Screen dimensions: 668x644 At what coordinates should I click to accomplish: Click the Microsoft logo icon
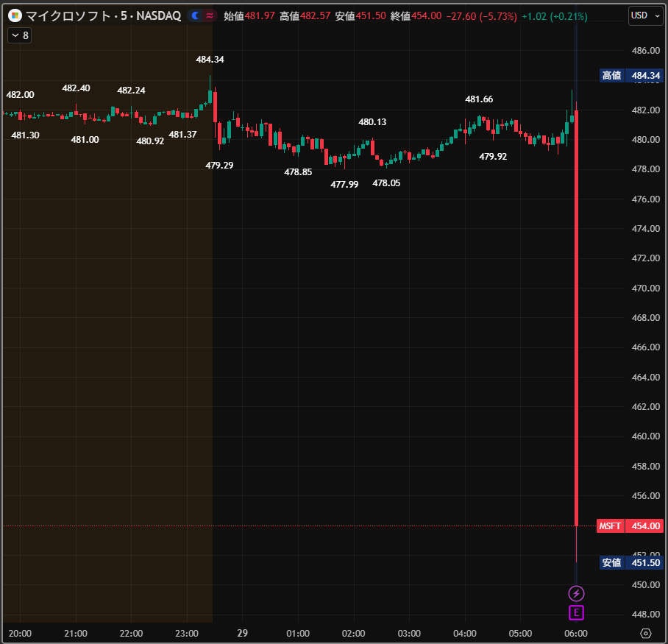[x=15, y=15]
